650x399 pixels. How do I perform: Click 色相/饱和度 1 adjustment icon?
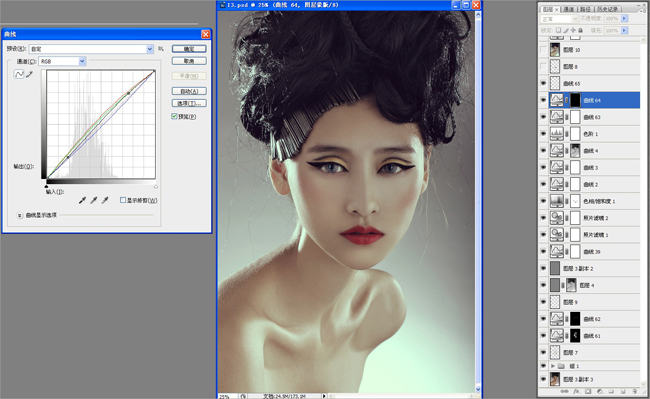tap(556, 201)
